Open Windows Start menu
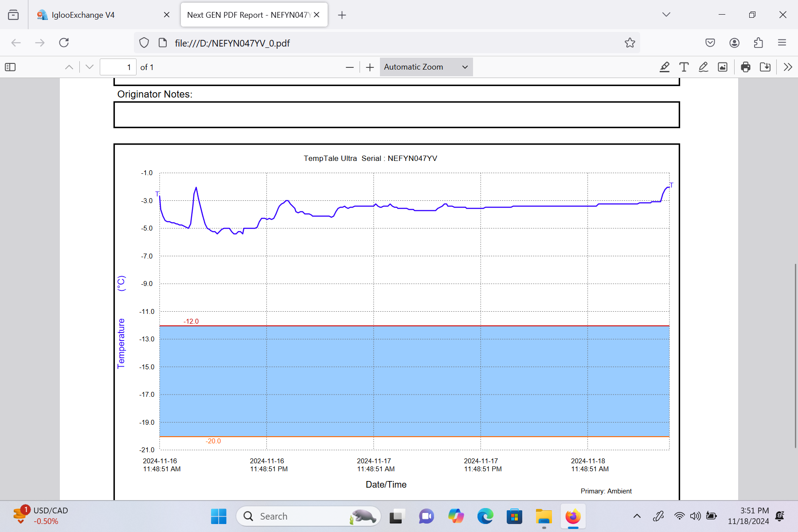Viewport: 798px width, 532px height. click(x=219, y=516)
